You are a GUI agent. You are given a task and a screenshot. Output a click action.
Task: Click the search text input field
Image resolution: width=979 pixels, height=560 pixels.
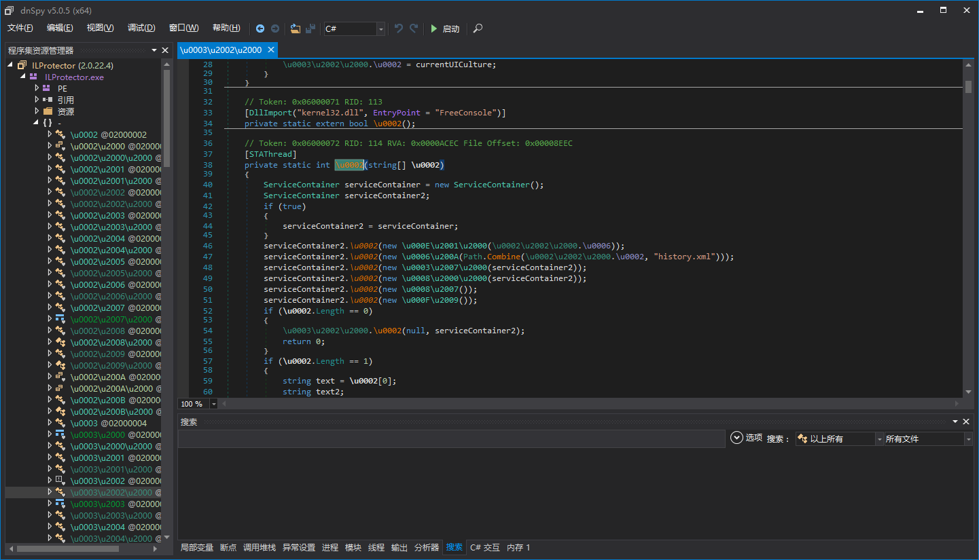click(x=451, y=439)
